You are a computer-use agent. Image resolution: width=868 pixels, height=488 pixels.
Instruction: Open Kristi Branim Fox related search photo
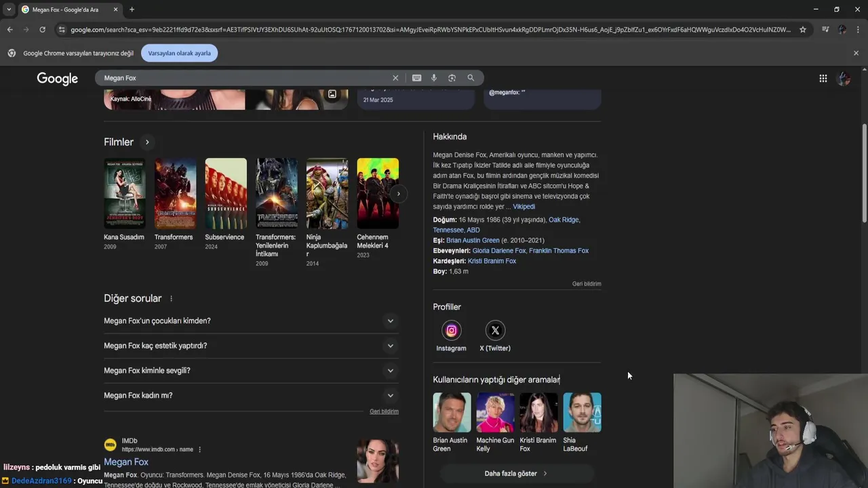pos(538,412)
